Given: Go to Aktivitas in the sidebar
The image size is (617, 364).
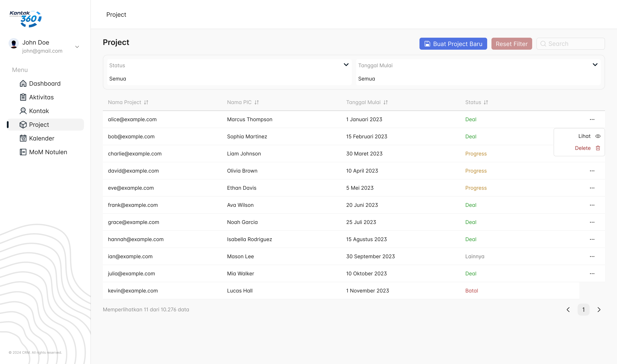Looking at the screenshot, I should (41, 97).
